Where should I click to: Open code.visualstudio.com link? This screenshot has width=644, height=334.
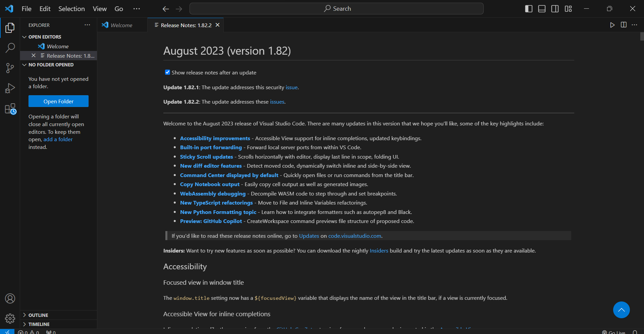(x=355, y=236)
